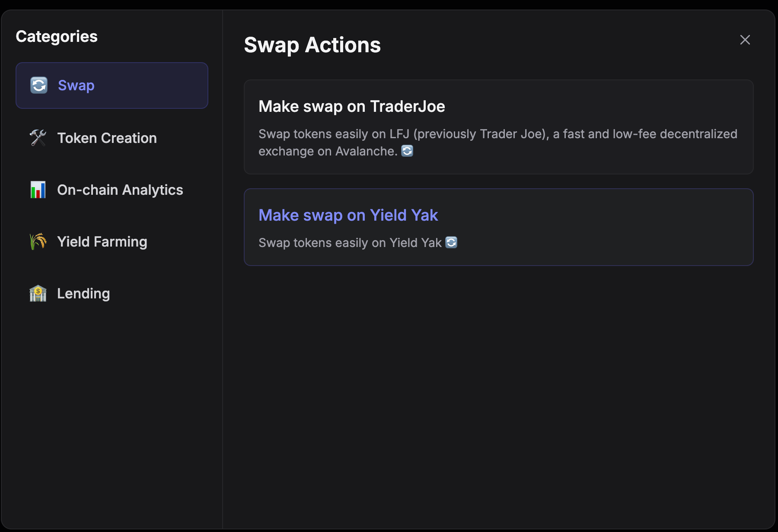
Task: Open the Lending category
Action: pos(112,294)
